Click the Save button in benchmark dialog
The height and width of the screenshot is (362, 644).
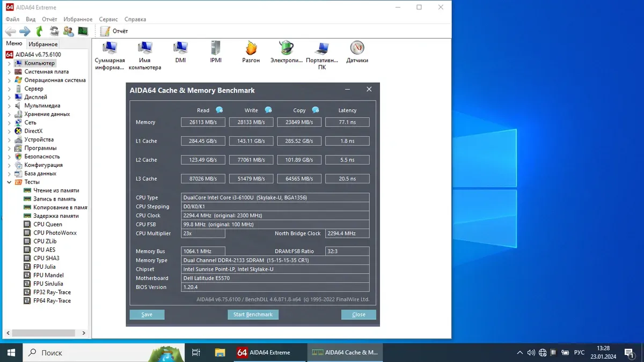coord(147,315)
